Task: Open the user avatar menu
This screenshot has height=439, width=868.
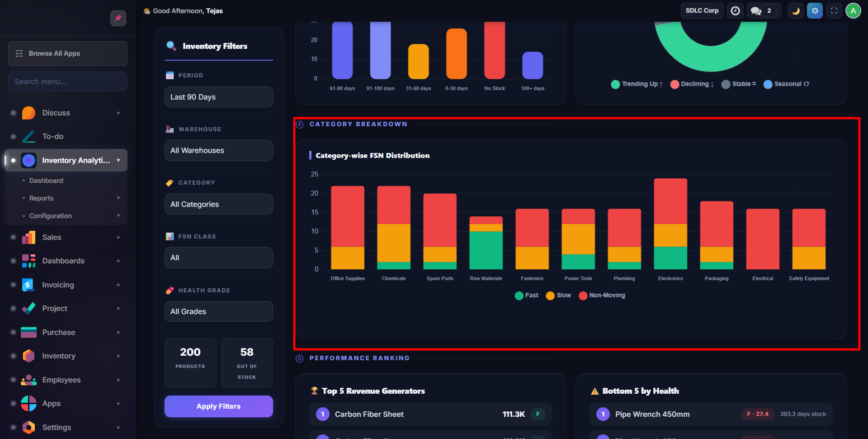Action: click(x=853, y=11)
